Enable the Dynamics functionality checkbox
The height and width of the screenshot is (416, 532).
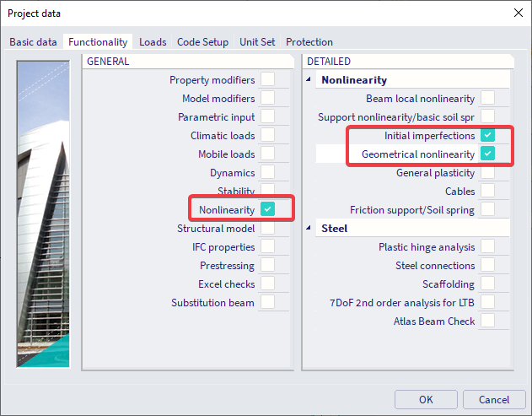tap(267, 172)
